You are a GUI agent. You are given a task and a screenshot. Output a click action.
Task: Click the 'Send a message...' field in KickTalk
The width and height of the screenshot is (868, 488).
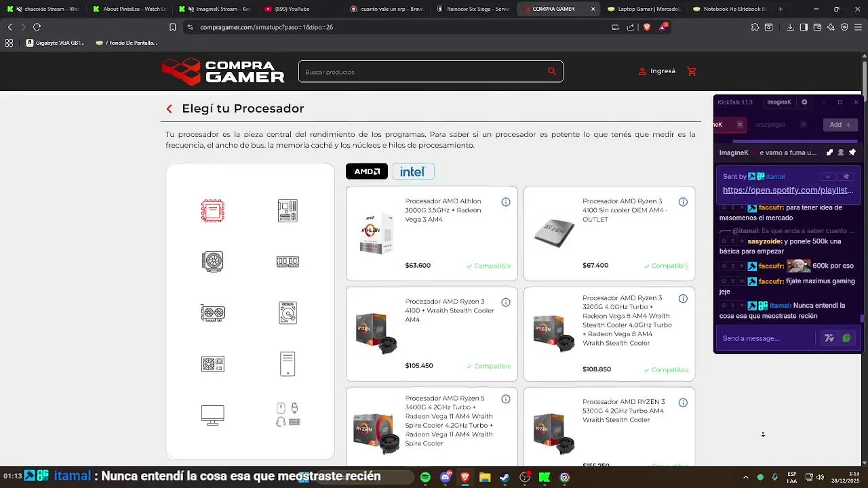click(768, 338)
